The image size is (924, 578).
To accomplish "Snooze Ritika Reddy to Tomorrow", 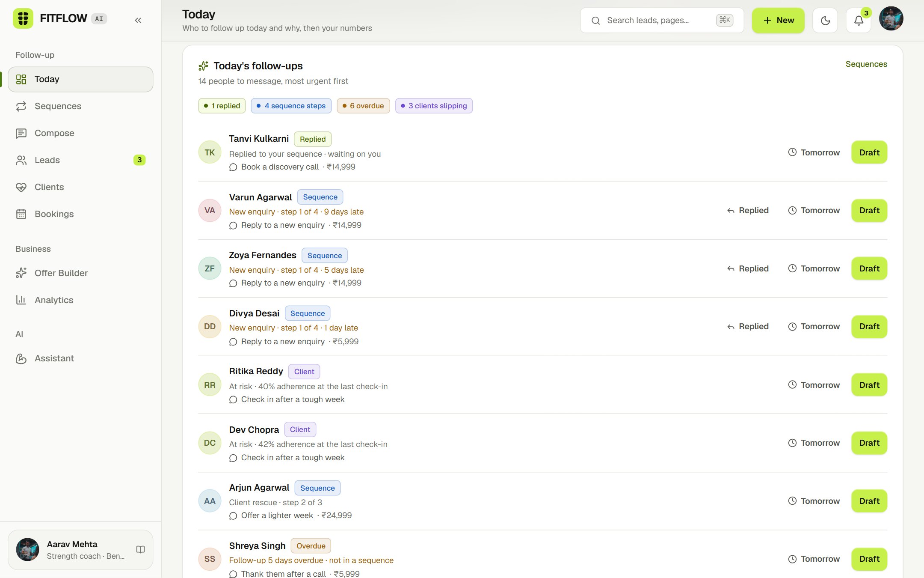I will (x=814, y=385).
